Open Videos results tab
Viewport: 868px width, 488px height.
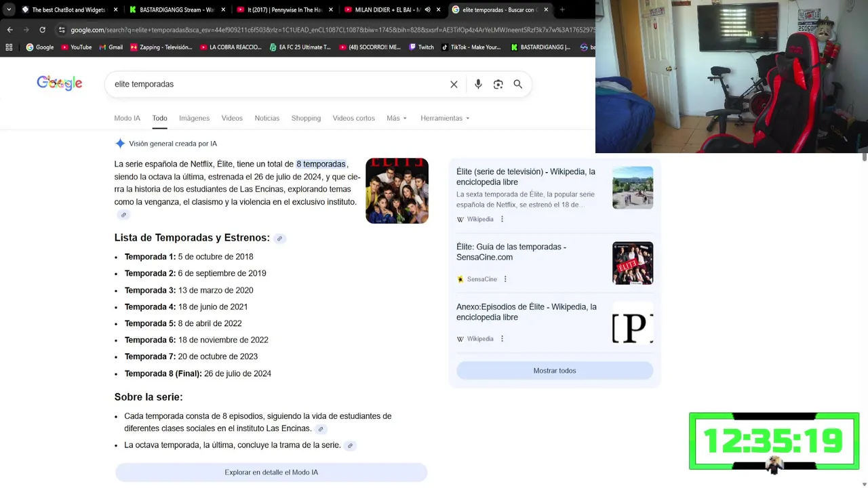[232, 118]
